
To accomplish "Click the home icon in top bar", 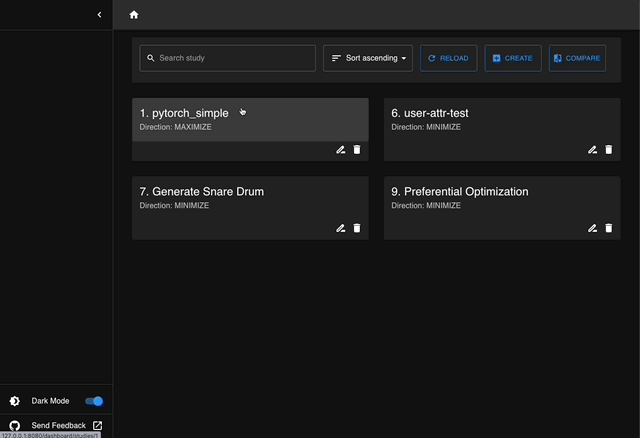I will tap(134, 15).
